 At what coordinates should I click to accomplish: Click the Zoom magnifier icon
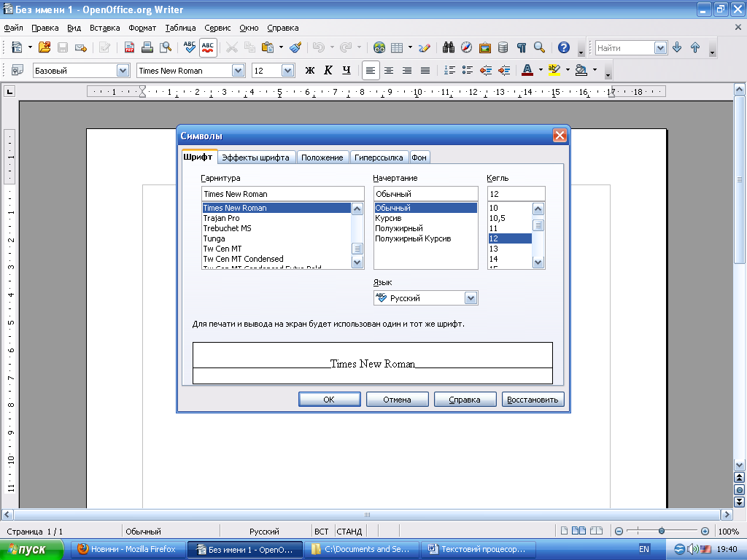tap(539, 47)
